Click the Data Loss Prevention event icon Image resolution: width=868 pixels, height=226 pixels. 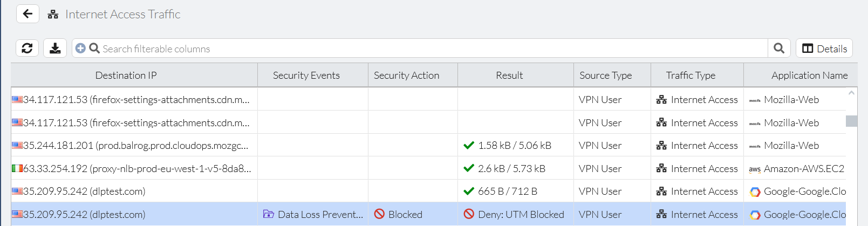(x=268, y=214)
